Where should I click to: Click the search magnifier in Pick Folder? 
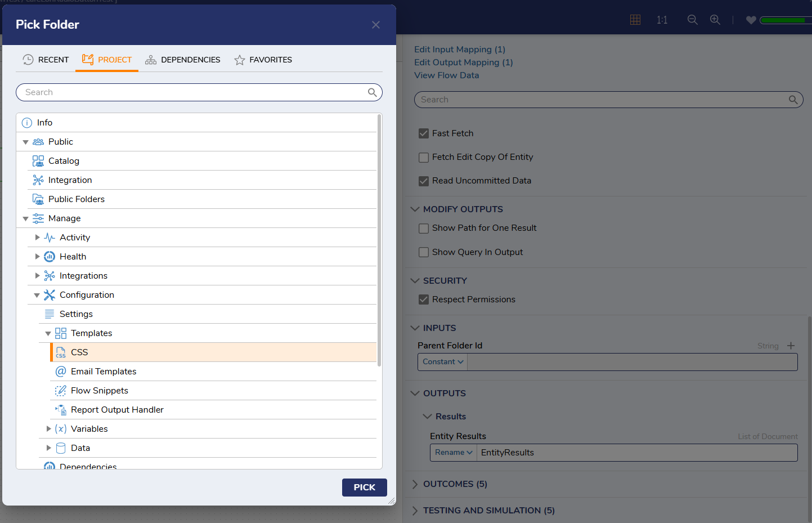[x=372, y=92]
